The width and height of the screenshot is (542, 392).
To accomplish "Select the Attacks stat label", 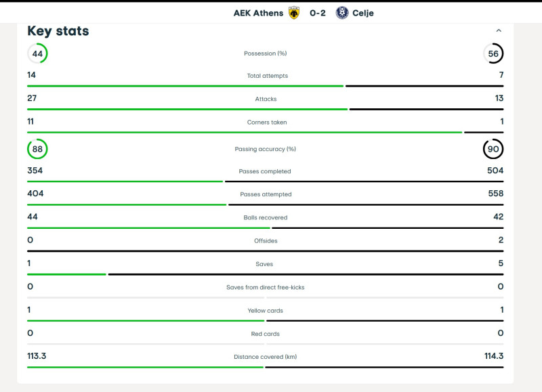I will point(266,99).
